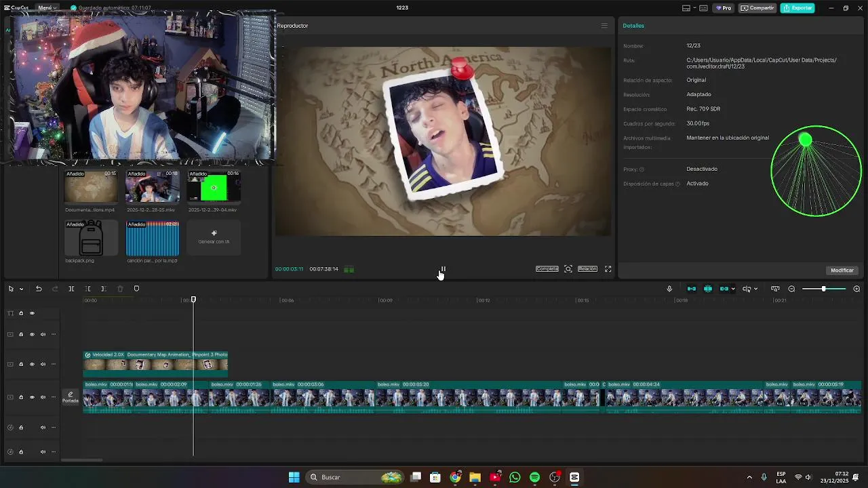Click the player screenshot/focus frame icon

(568, 269)
